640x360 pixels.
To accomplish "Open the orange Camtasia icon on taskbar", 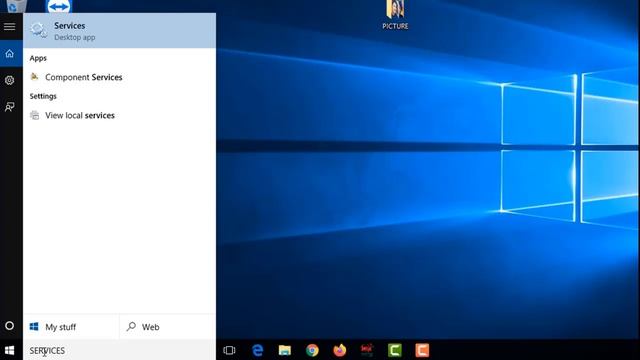I will (422, 350).
